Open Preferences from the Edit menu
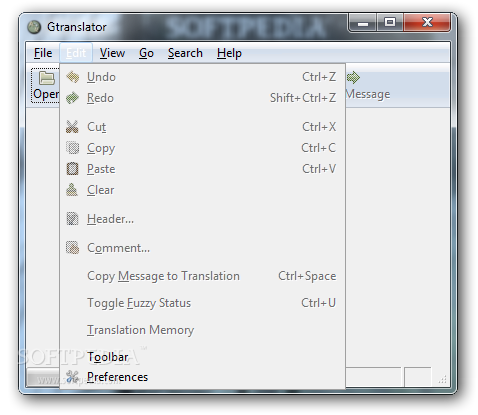This screenshot has height=415, width=478. point(203,377)
